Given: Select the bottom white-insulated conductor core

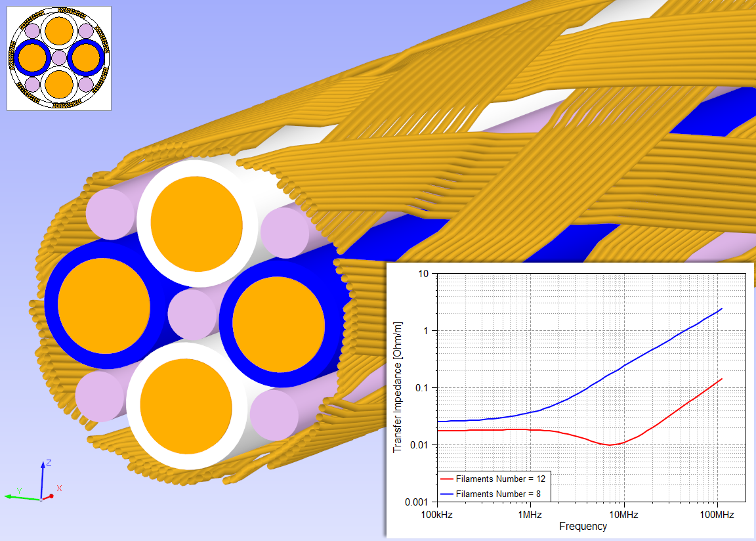Looking at the screenshot, I should coord(186,406).
